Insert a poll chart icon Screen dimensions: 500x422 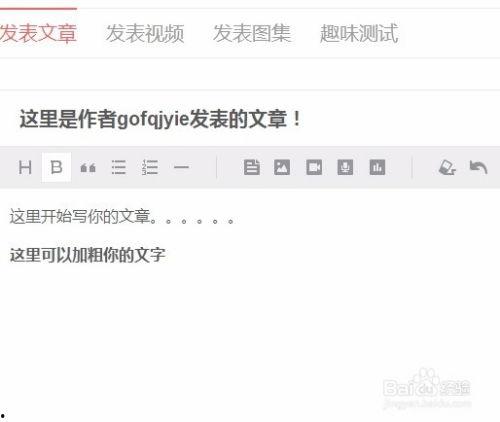tap(377, 167)
